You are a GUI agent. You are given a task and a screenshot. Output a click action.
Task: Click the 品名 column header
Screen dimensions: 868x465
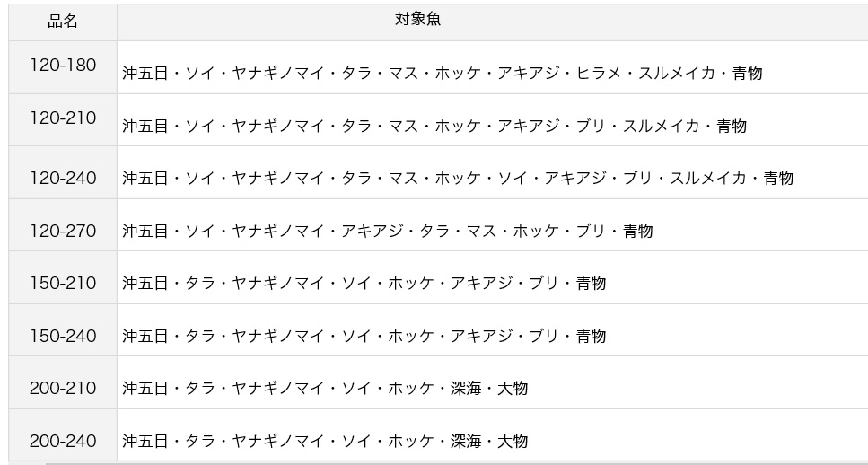pyautogui.click(x=63, y=22)
